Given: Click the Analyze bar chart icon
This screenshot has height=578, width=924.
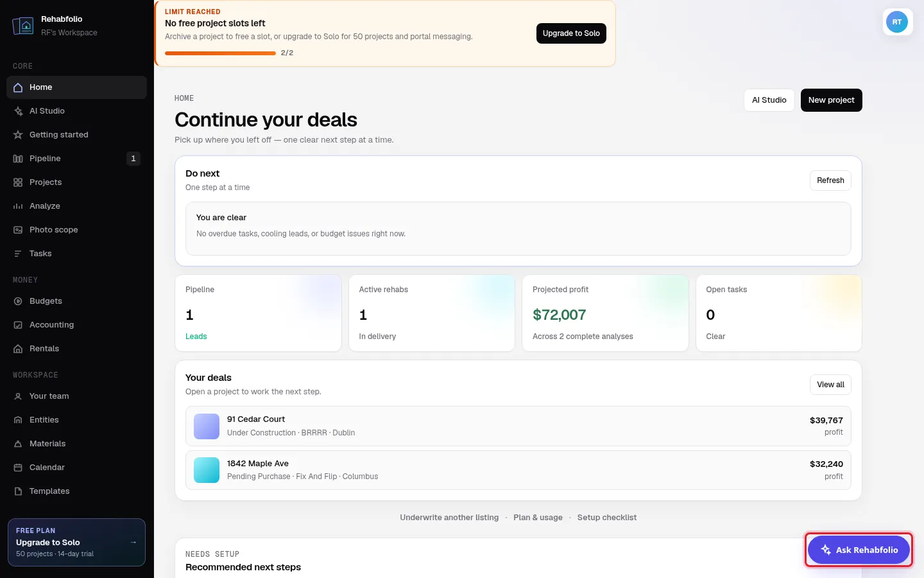Looking at the screenshot, I should pyautogui.click(x=18, y=206).
